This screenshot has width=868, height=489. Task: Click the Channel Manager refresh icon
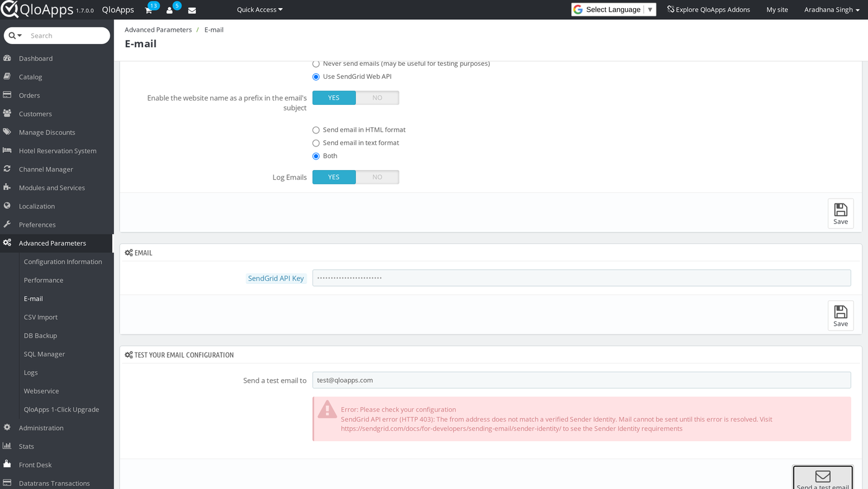(7, 169)
